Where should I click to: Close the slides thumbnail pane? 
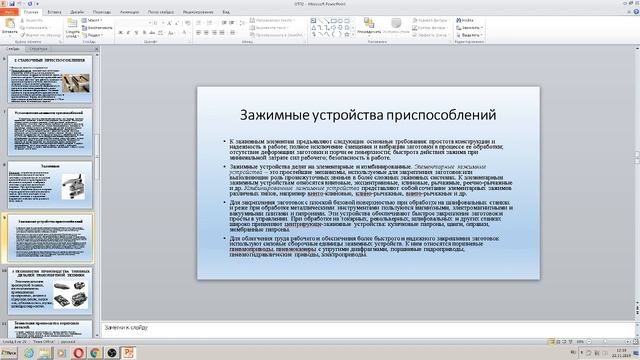pos(97,49)
